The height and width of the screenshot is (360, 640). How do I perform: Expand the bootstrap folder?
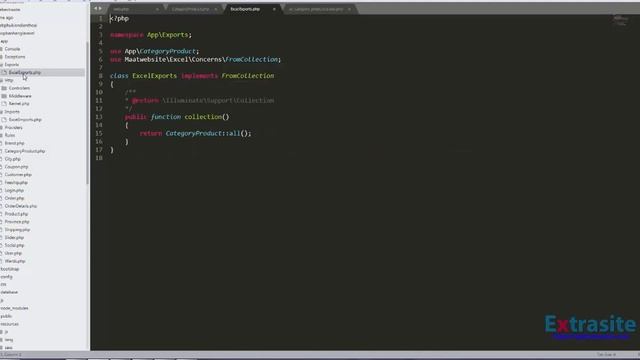10,269
